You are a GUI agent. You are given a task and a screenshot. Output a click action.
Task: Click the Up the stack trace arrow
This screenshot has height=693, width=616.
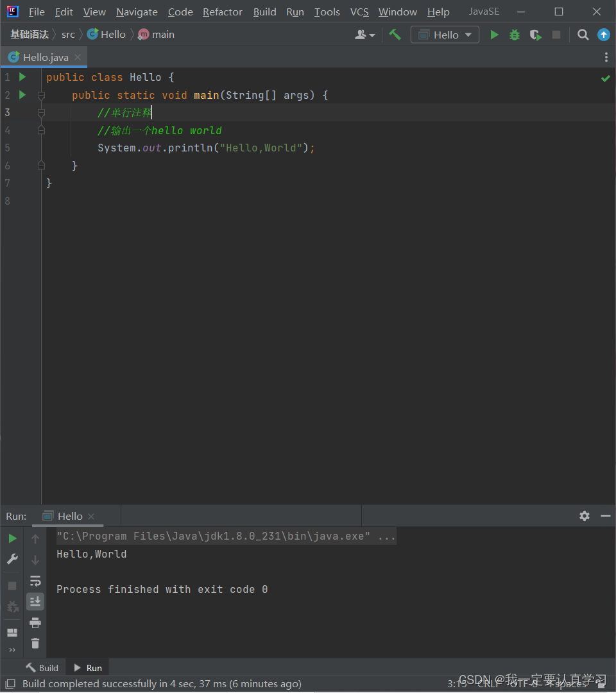35,538
